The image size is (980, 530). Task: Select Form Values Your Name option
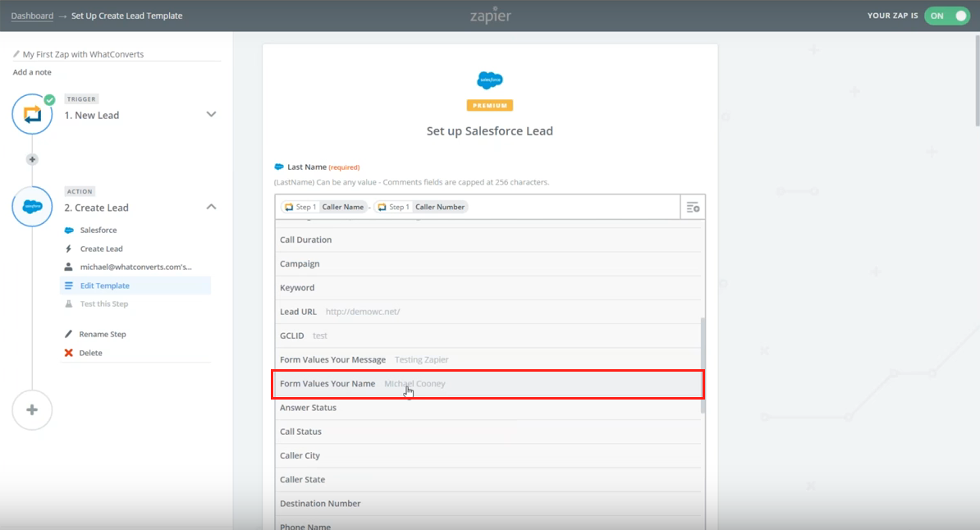[x=488, y=384]
